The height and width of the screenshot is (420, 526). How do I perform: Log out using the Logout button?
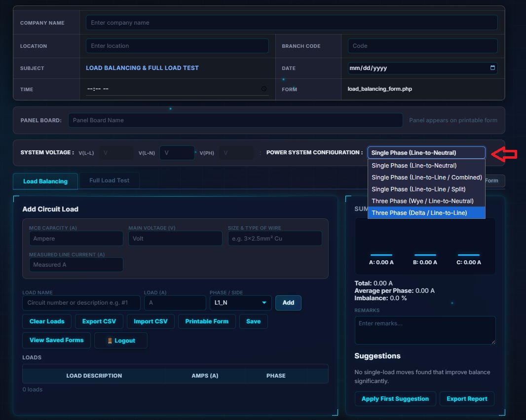click(x=121, y=341)
